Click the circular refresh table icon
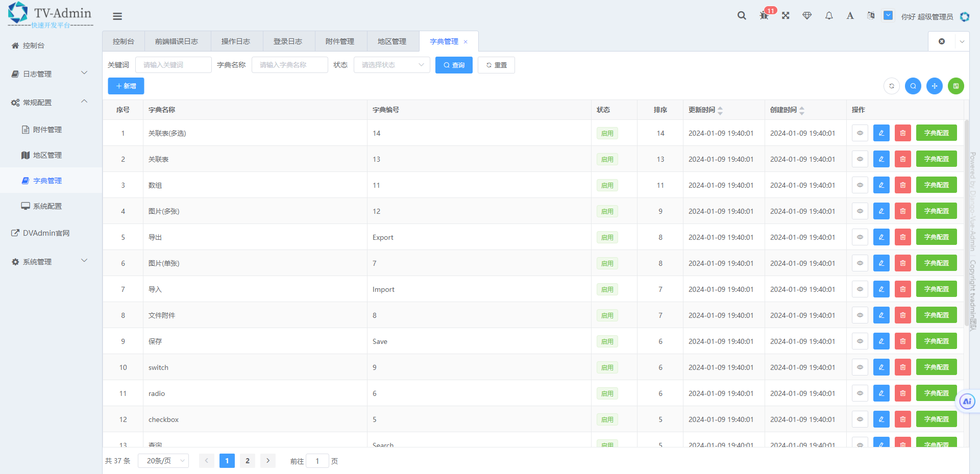 892,86
